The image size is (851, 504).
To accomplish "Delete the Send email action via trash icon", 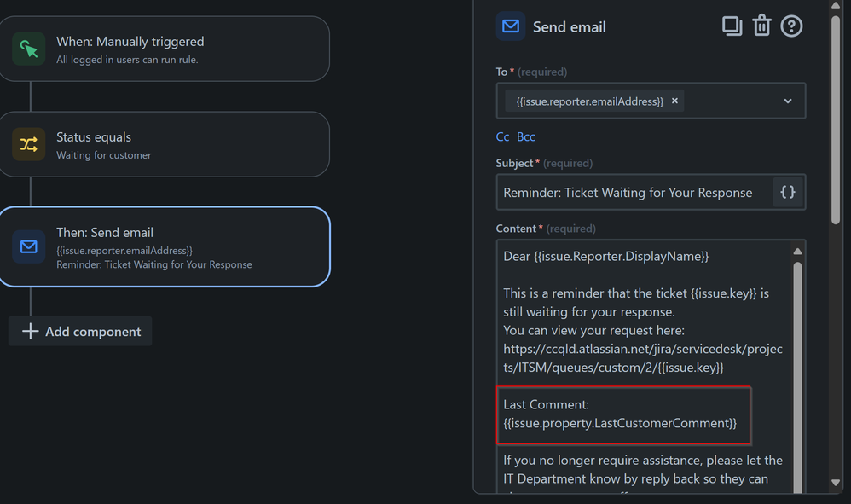I will (x=761, y=26).
